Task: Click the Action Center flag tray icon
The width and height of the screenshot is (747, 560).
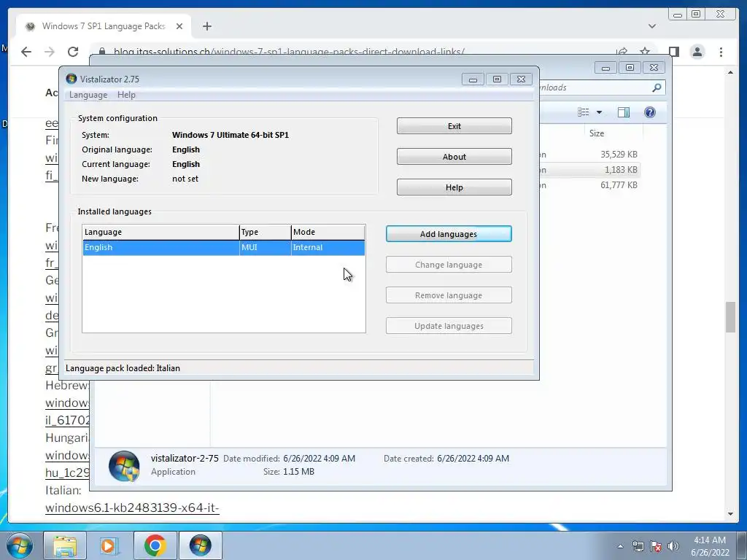Action: coord(656,546)
